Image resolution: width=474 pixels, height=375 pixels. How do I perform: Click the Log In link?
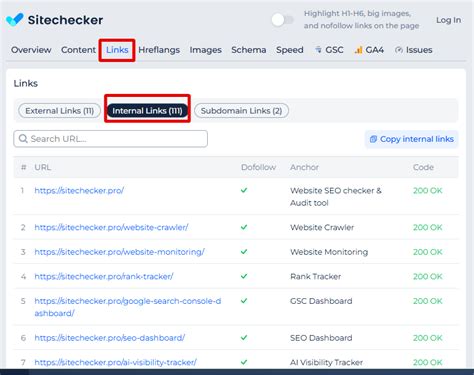coord(448,20)
